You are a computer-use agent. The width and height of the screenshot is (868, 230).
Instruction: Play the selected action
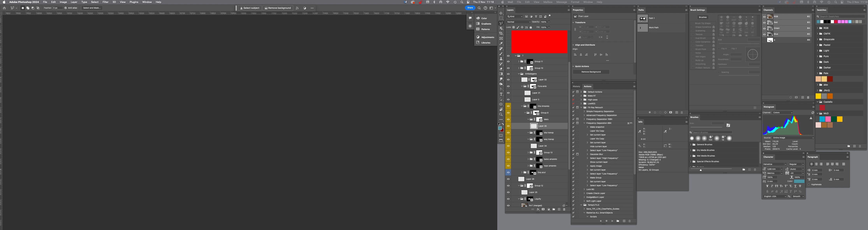[x=612, y=221]
